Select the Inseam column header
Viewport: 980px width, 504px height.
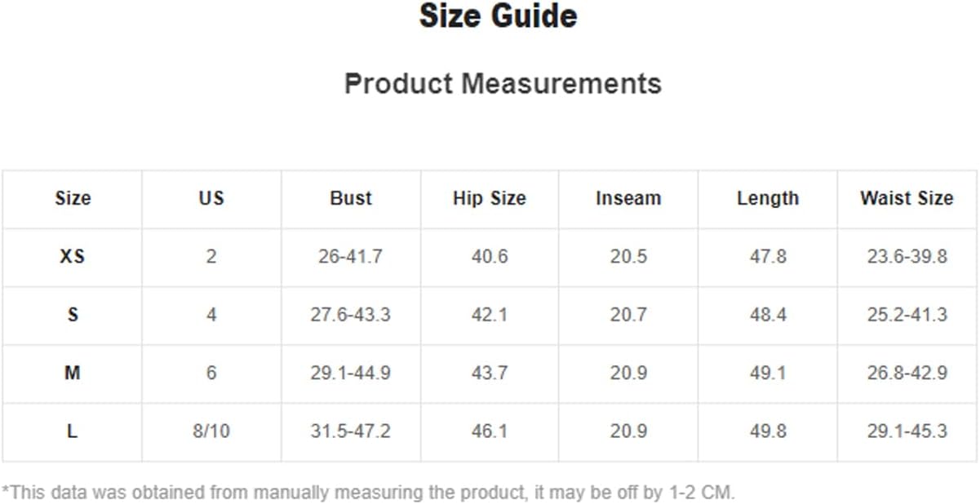pyautogui.click(x=628, y=198)
